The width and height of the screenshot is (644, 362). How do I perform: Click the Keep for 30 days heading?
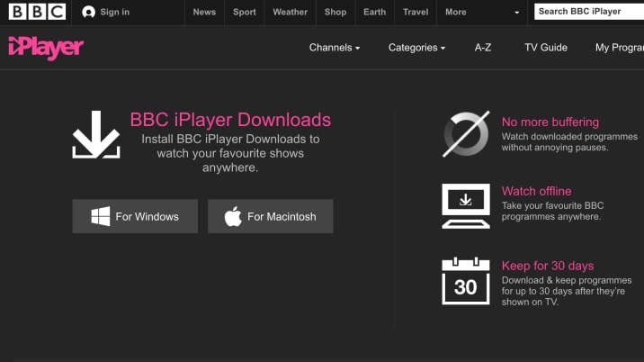click(x=548, y=266)
